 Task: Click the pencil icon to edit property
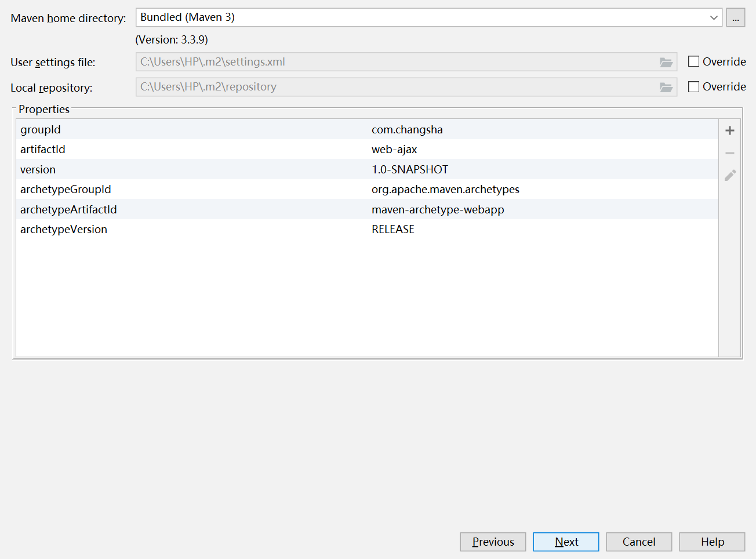730,175
